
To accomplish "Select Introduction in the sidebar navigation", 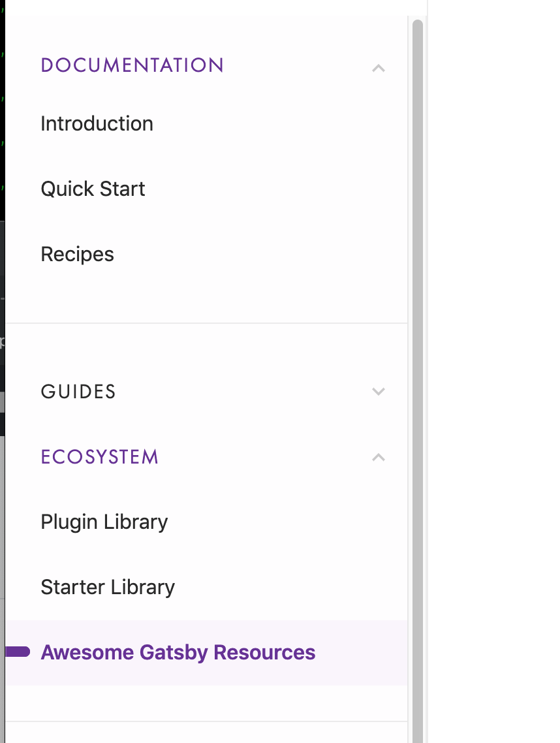I will (97, 123).
